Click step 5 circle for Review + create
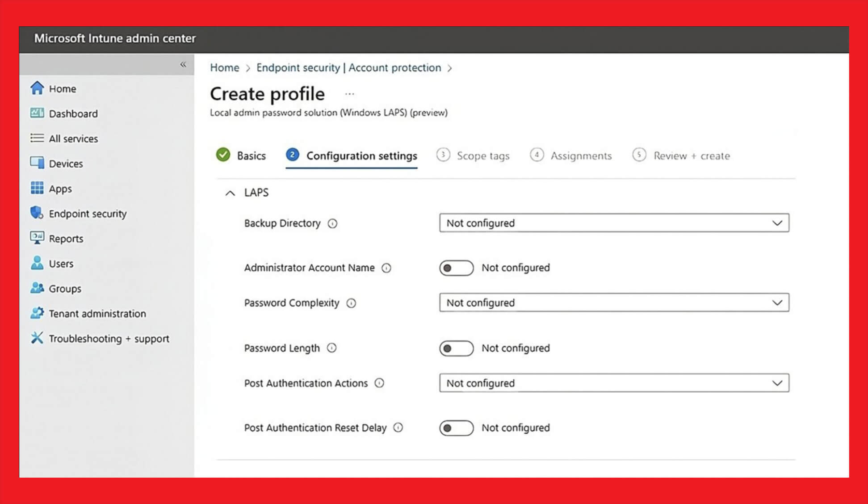868x504 pixels. pyautogui.click(x=639, y=155)
